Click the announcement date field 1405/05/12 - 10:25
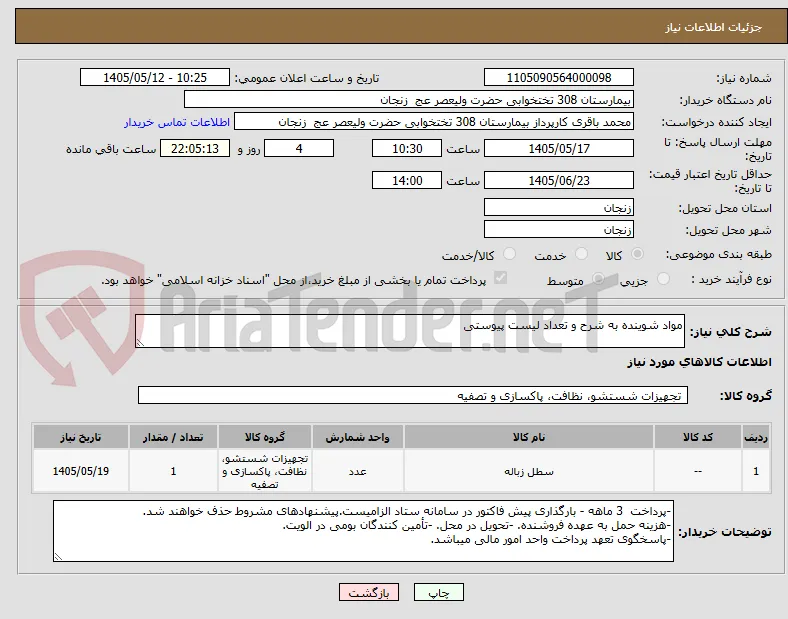 tap(155, 78)
